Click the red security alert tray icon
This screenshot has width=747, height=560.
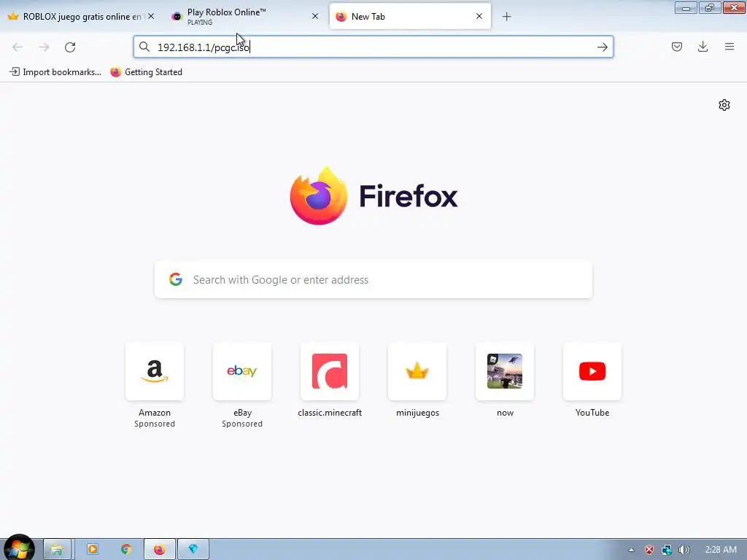[649, 550]
